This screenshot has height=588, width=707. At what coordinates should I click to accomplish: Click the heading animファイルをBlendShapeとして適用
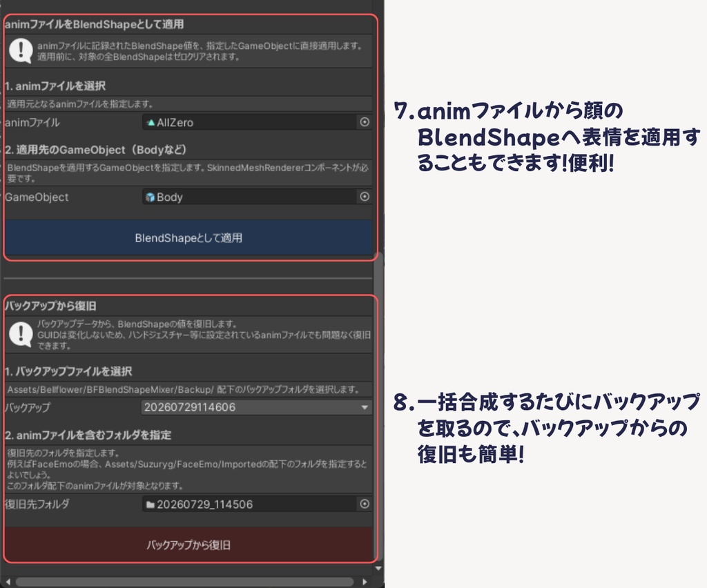[94, 24]
